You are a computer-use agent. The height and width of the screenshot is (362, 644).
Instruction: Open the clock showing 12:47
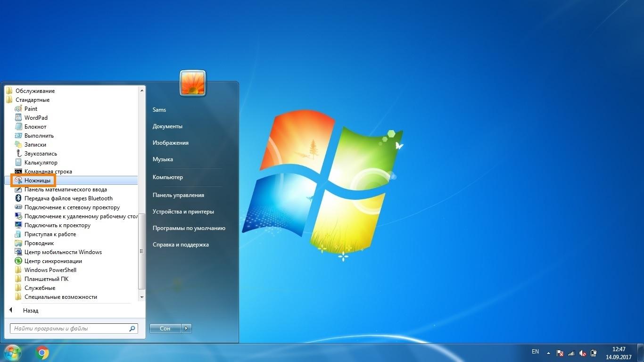(x=619, y=353)
